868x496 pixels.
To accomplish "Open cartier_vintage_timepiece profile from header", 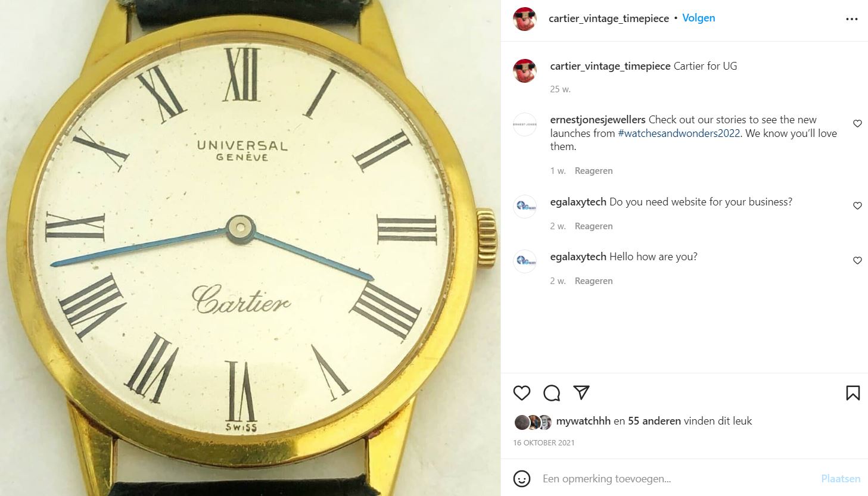I will [x=608, y=18].
